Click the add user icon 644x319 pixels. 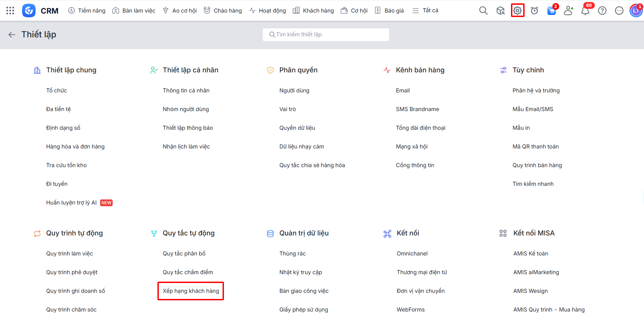568,11
